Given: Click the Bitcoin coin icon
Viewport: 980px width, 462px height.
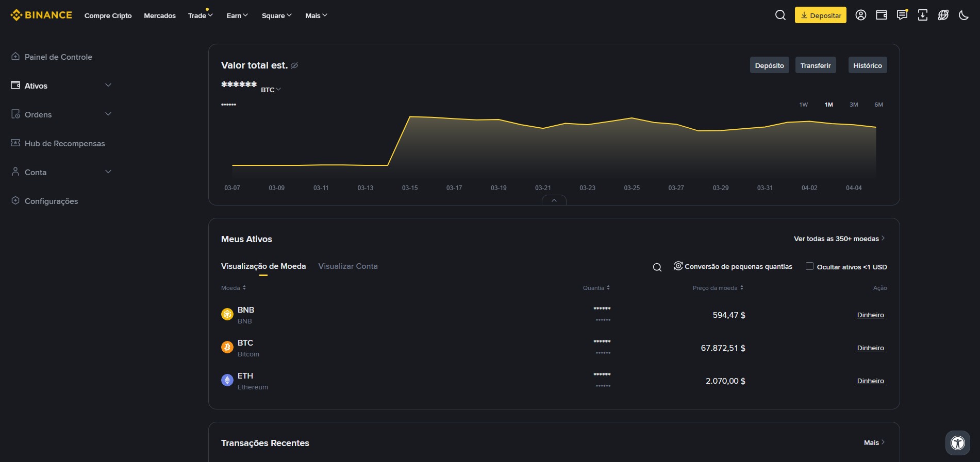Looking at the screenshot, I should pos(227,347).
